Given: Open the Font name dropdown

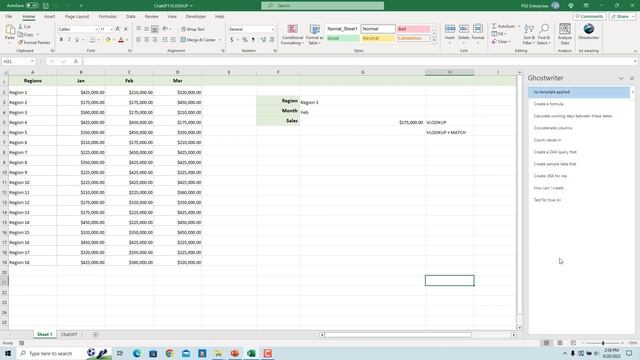Looking at the screenshot, I should click(96, 29).
